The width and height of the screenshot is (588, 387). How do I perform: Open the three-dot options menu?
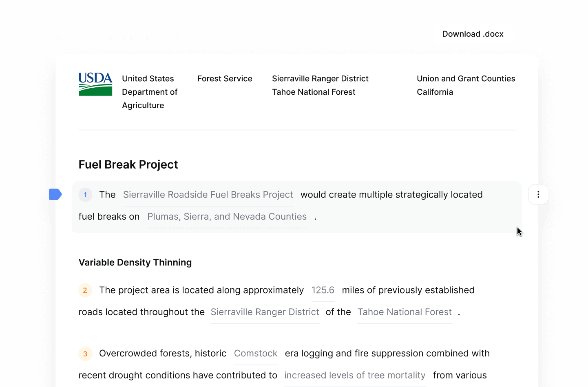point(538,194)
